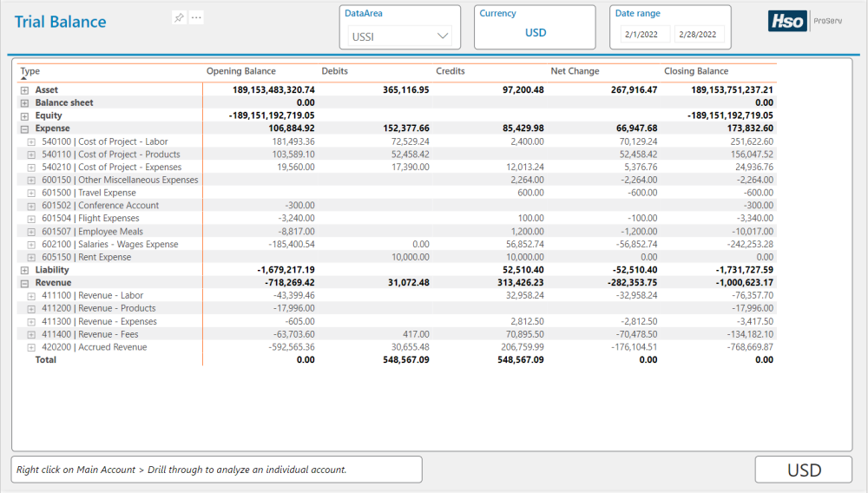Collapse the Expense group
Image resolution: width=868 pixels, height=493 pixels.
(x=24, y=128)
